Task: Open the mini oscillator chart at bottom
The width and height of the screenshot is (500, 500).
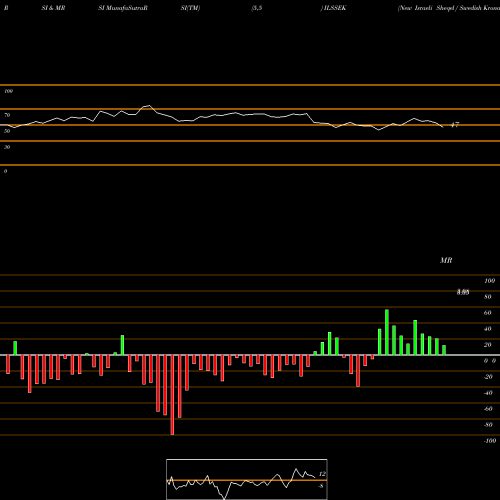Action: [x=247, y=479]
